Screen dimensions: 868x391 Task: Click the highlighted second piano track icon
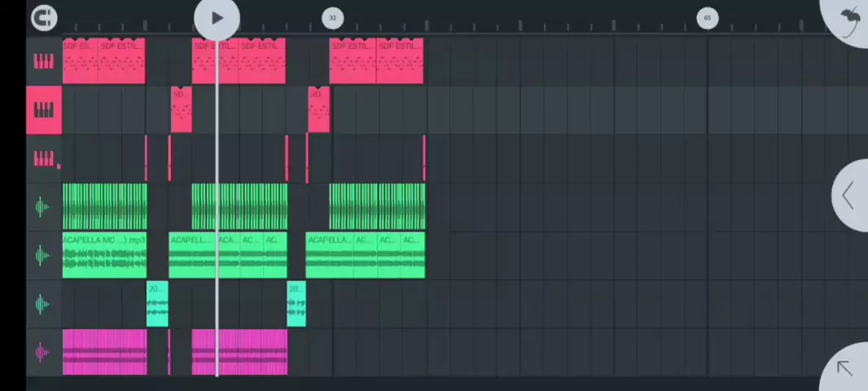pos(43,110)
